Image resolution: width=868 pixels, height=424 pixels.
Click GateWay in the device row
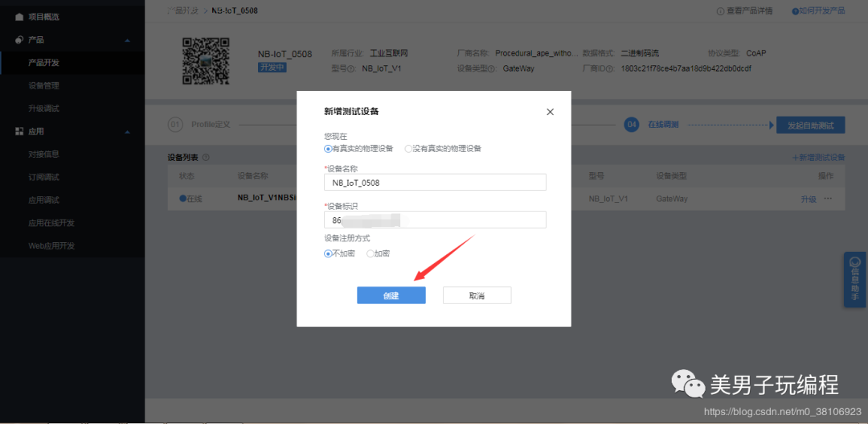click(x=672, y=199)
